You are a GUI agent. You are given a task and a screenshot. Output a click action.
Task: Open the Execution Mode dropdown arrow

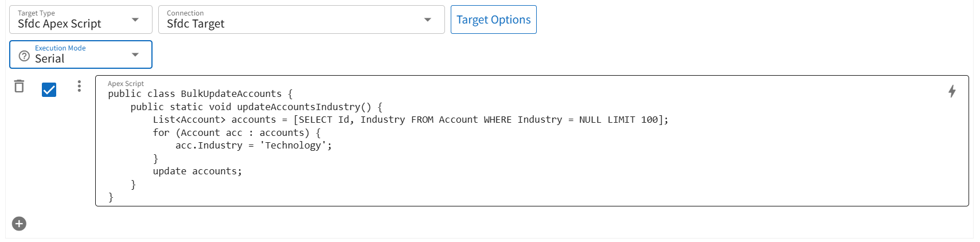(135, 55)
